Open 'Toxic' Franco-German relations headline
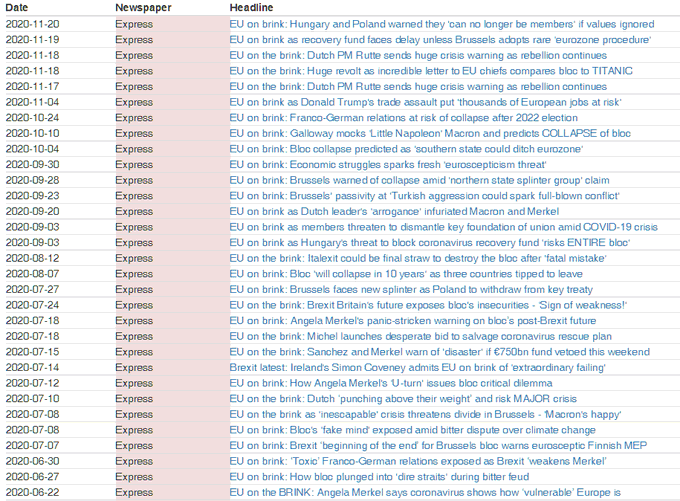The height and width of the screenshot is (501, 680). tap(418, 462)
